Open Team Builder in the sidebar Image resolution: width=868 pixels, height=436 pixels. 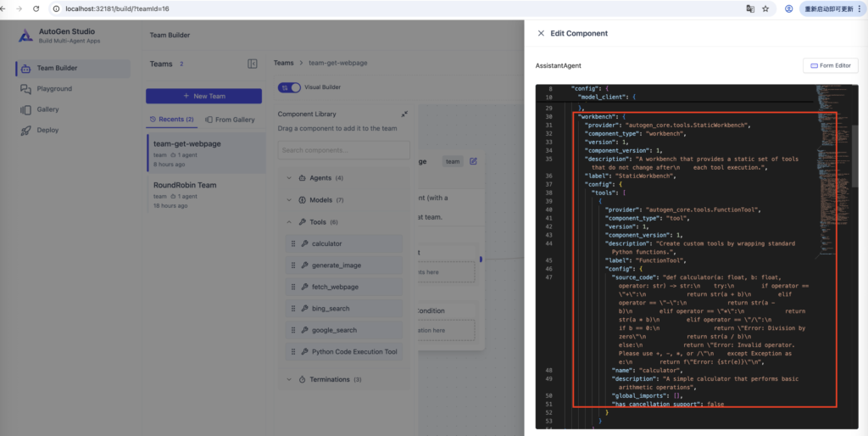(74, 69)
